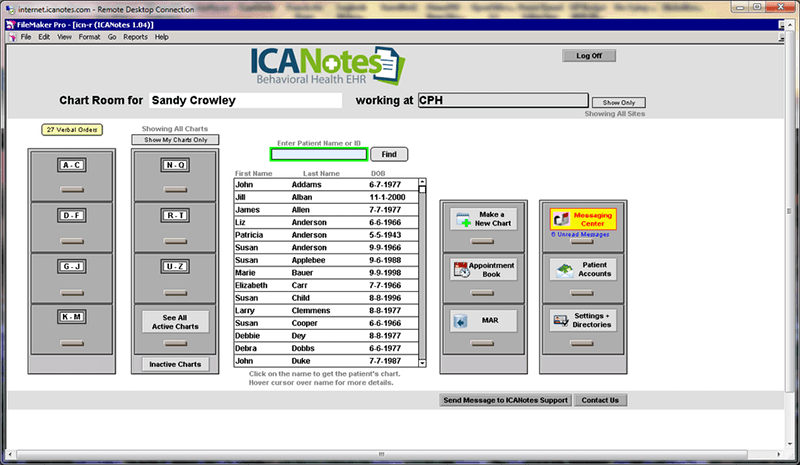Screen dimensions: 800x465
Task: Open the Format menu
Action: (x=89, y=37)
